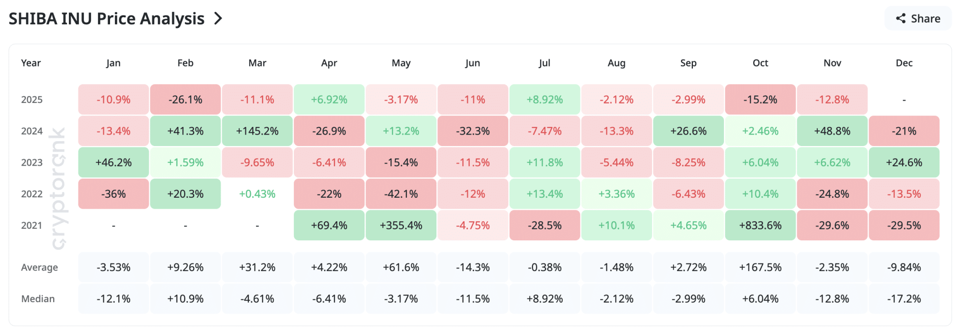This screenshot has width=980, height=328.
Task: Click the +833.6% October 2021 cell
Action: click(x=760, y=226)
